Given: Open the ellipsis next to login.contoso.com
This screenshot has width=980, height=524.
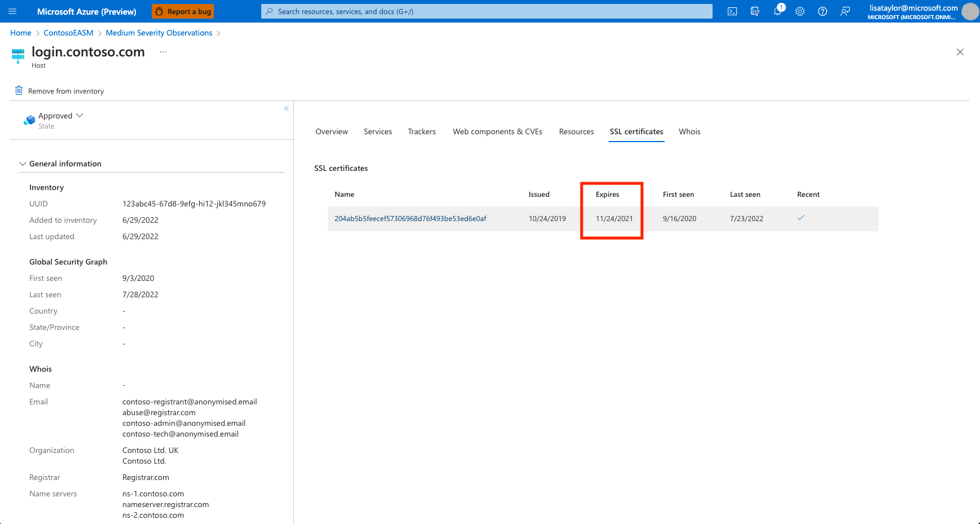Looking at the screenshot, I should point(162,51).
